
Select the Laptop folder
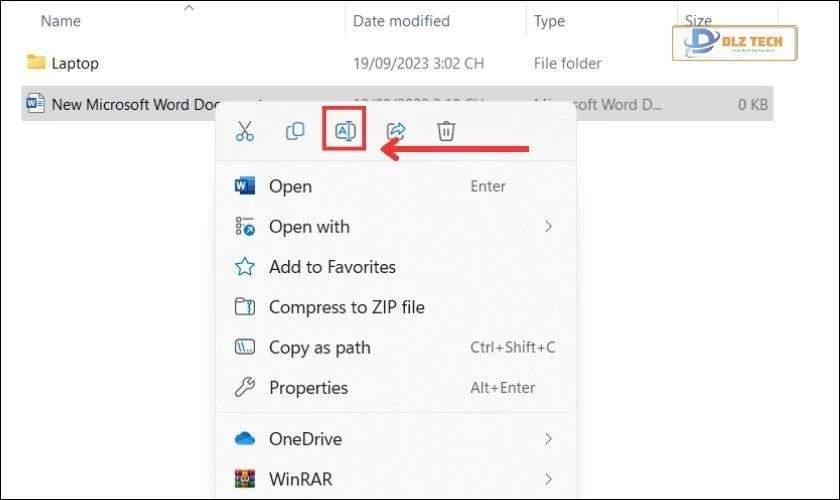(75, 63)
